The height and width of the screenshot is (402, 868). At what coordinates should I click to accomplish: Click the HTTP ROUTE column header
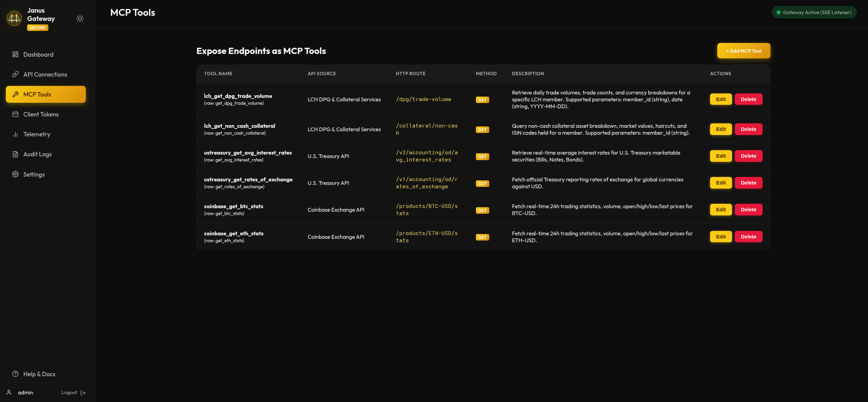pos(411,74)
